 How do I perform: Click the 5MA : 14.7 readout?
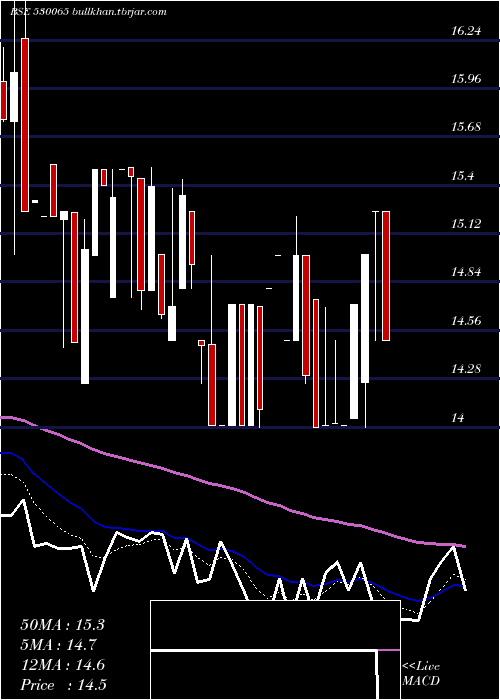(x=58, y=645)
